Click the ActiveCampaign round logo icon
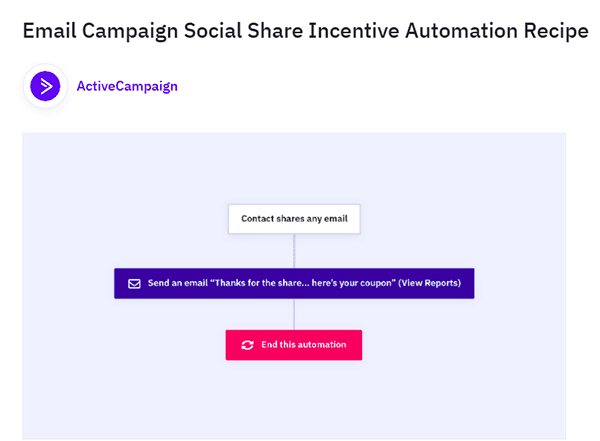Image resolution: width=600 pixels, height=441 pixels. 44,86
